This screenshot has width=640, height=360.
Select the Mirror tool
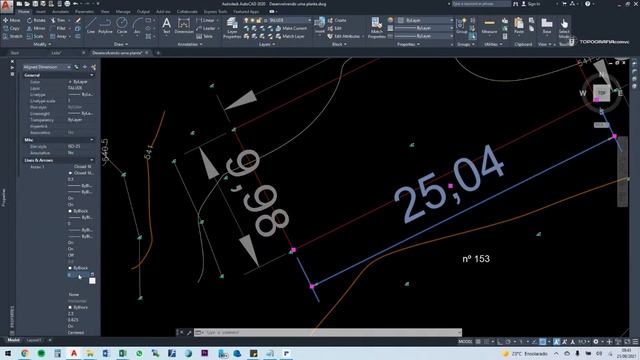36,28
